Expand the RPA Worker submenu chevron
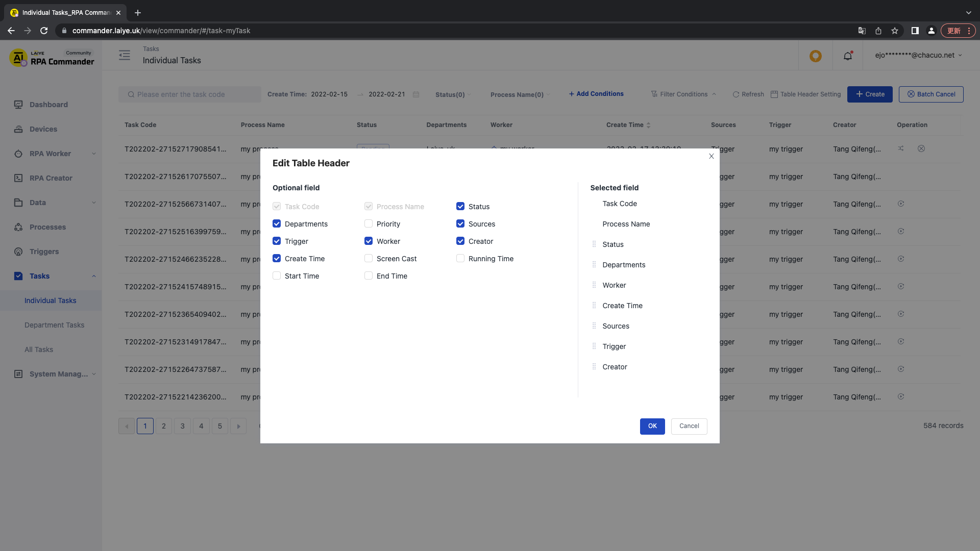Screen dimensions: 980x551 [94, 154]
